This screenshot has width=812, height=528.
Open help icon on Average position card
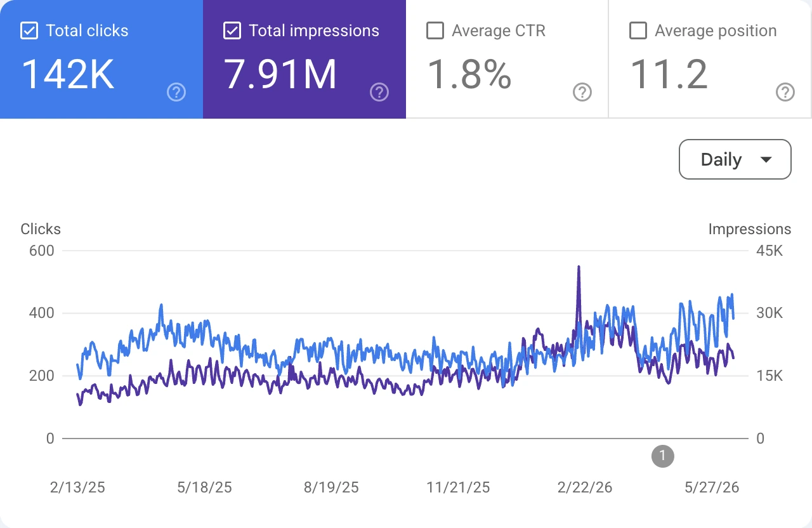[x=785, y=93]
